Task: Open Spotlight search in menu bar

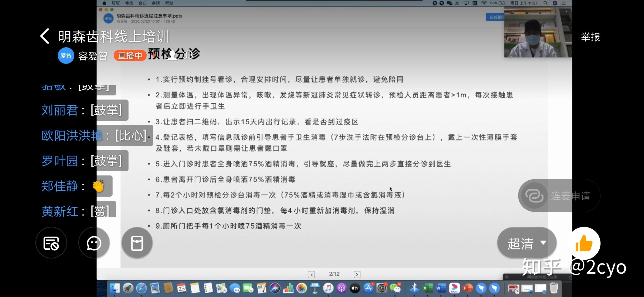Action: point(545,3)
